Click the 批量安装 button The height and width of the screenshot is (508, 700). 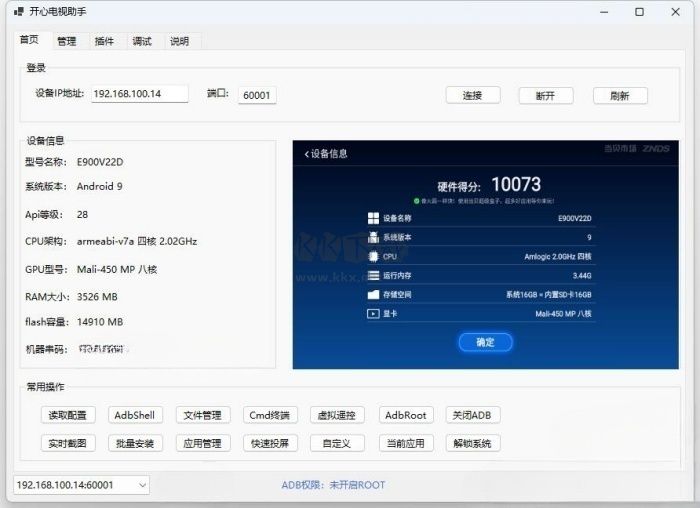[x=135, y=443]
